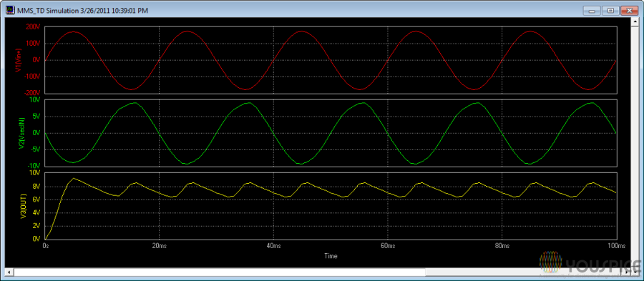Click the 2V tick on V3 axis

37,226
